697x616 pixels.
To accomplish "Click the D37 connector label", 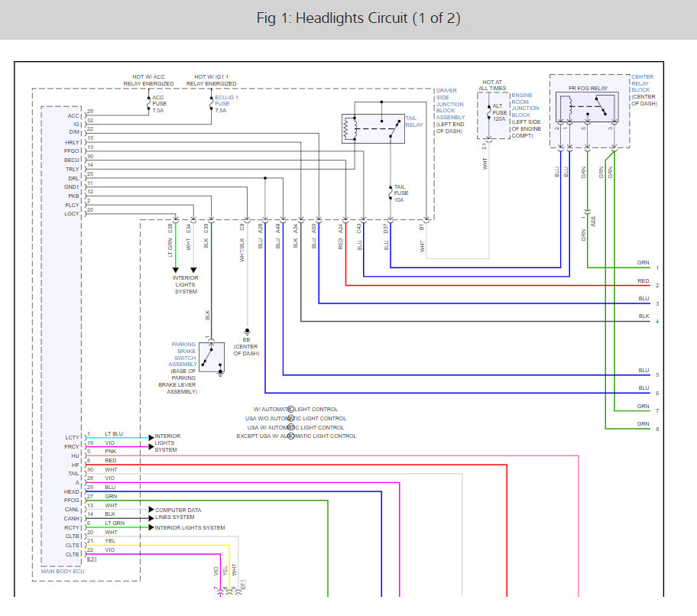I will point(385,229).
